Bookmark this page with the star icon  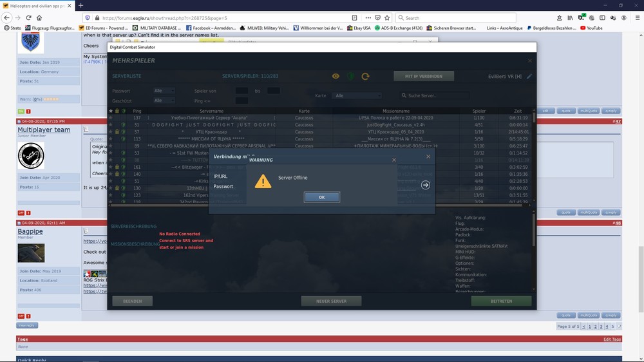coord(387,18)
